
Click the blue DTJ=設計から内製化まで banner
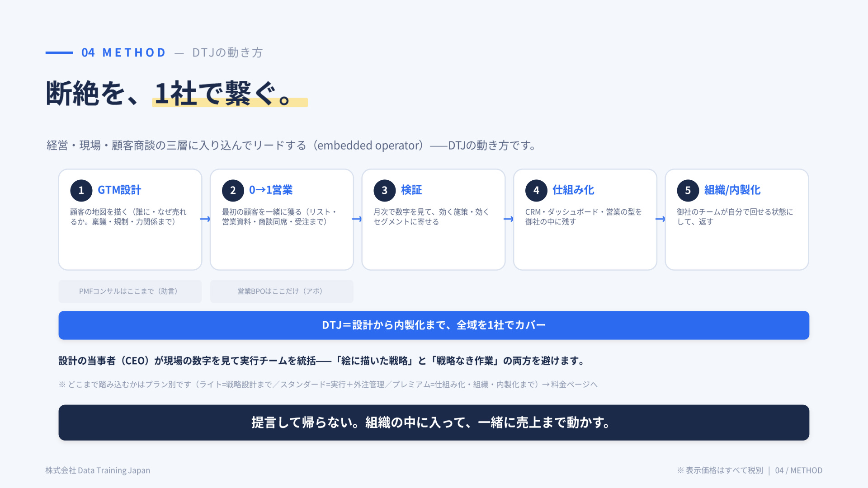434,325
